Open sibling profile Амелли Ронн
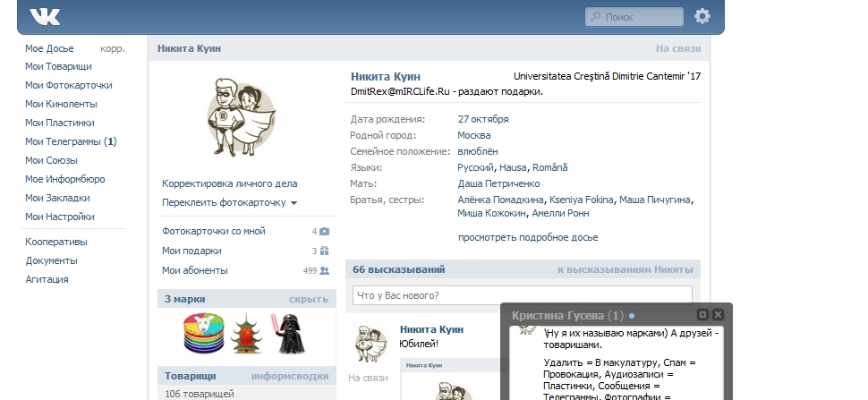This screenshot has height=400, width=868. (560, 213)
